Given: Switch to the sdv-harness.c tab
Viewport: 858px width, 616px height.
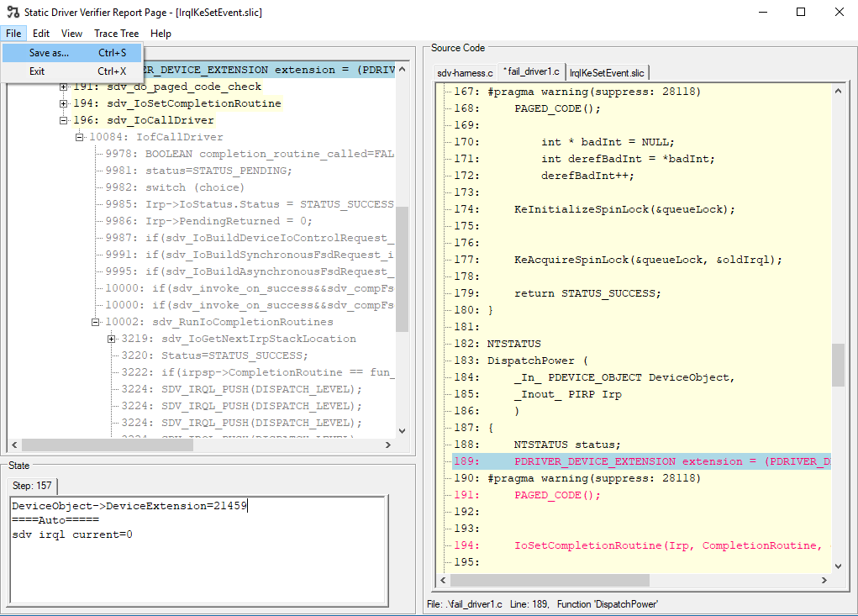Looking at the screenshot, I should coord(464,72).
